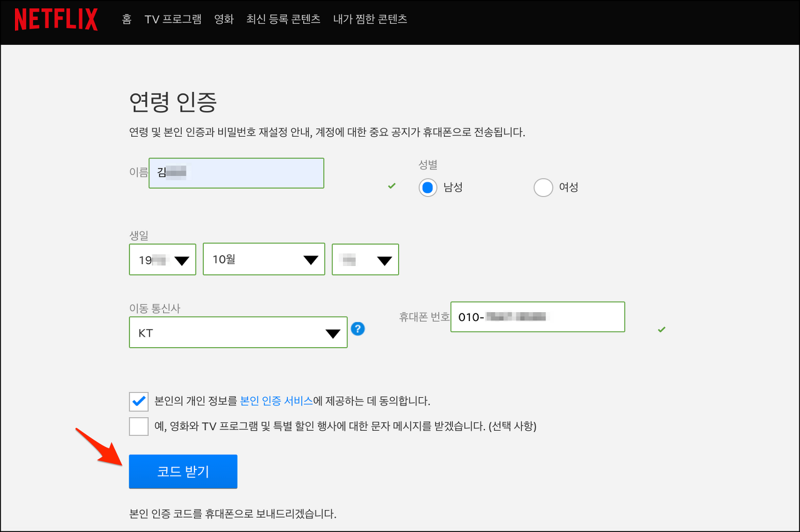This screenshot has height=532, width=800.
Task: Open the TV 프로그램 menu
Action: (173, 19)
